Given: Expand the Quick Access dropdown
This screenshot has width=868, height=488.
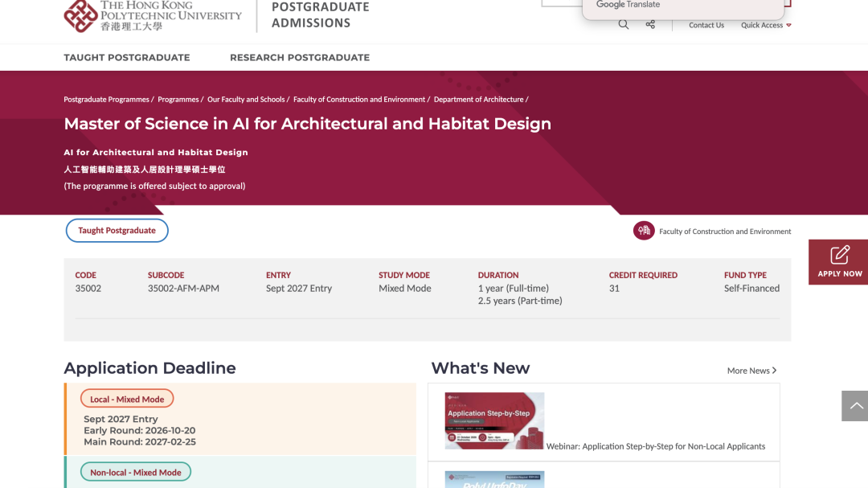Looking at the screenshot, I should point(766,25).
